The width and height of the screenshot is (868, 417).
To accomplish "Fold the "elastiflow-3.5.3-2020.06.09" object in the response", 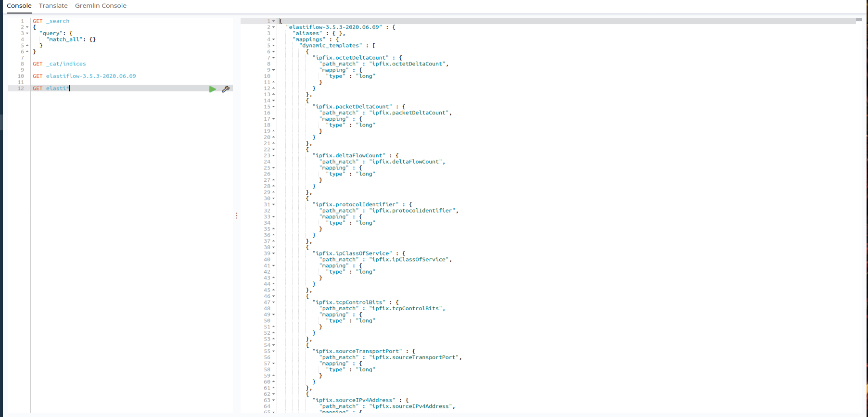I will (x=274, y=27).
